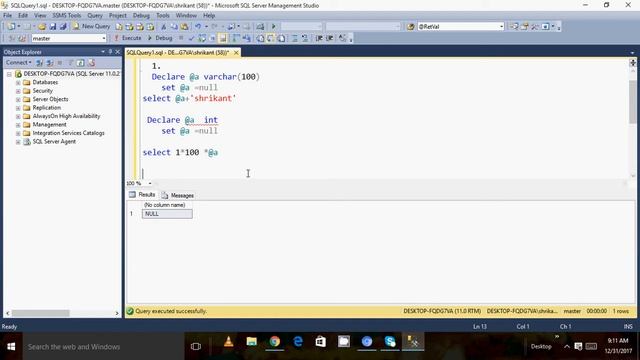Open the Tools menu
This screenshot has width=640, height=360.
tap(163, 16)
